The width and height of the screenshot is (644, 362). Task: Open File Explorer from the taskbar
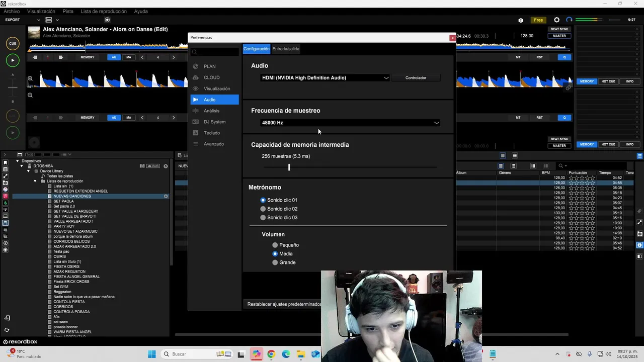point(301,354)
